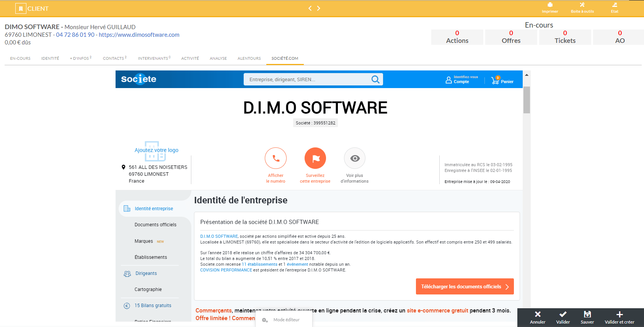This screenshot has width=644, height=327.
Task: Click the Afficher le numéro phone icon
Action: tap(276, 158)
